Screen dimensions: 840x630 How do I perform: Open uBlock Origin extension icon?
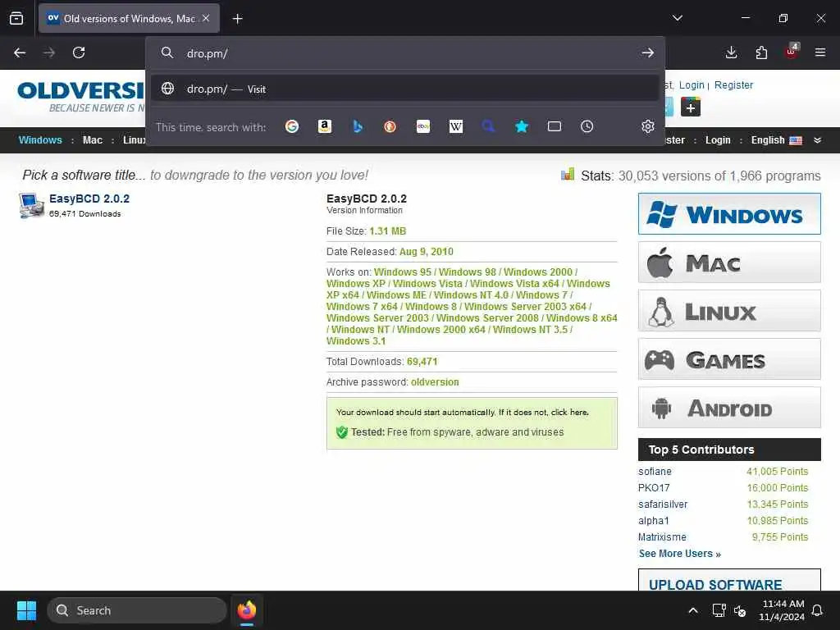coord(792,52)
